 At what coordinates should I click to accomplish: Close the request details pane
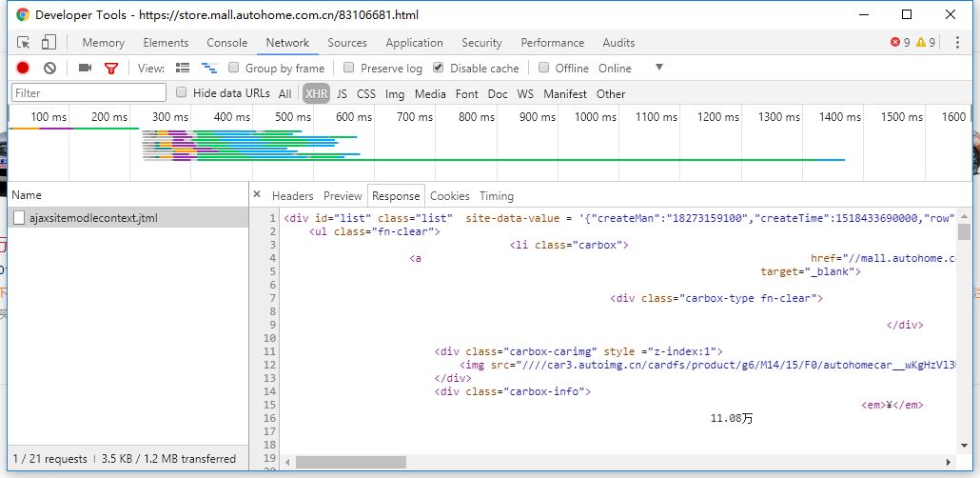257,194
